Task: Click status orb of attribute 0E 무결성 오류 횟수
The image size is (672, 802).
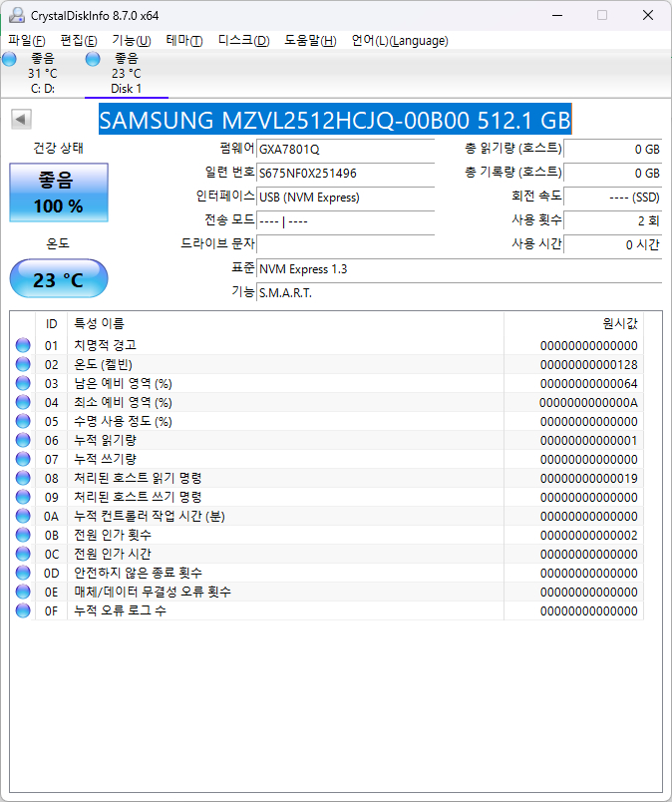Action: (x=23, y=592)
